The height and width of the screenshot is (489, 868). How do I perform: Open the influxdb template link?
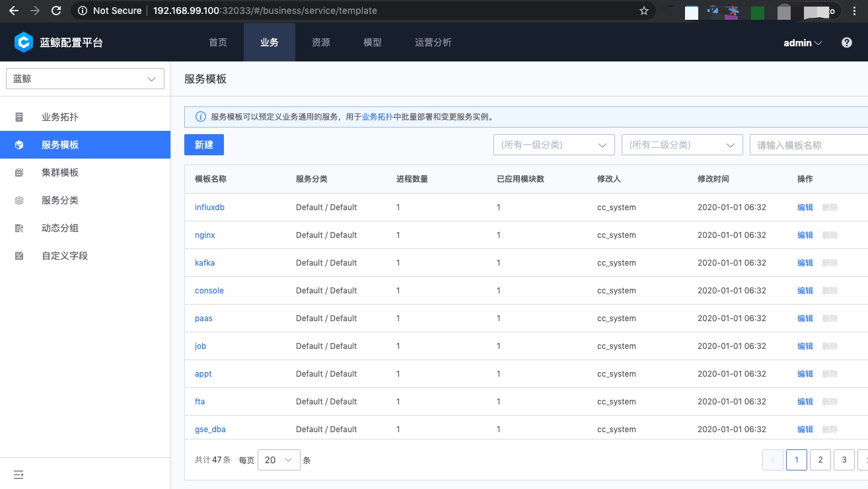[210, 207]
